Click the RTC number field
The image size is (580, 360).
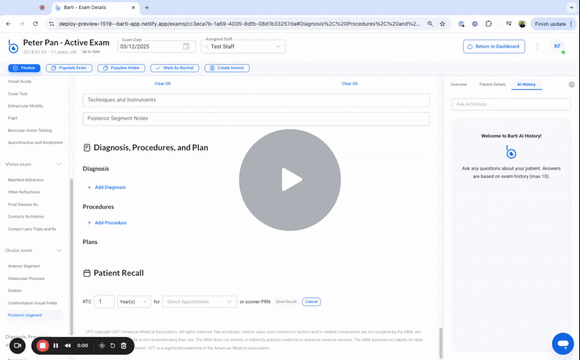coord(104,302)
